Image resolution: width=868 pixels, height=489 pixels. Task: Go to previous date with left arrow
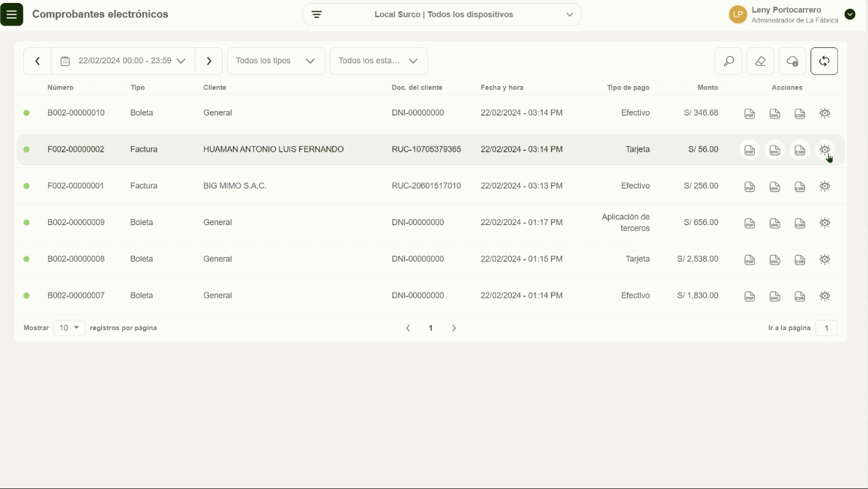(37, 61)
